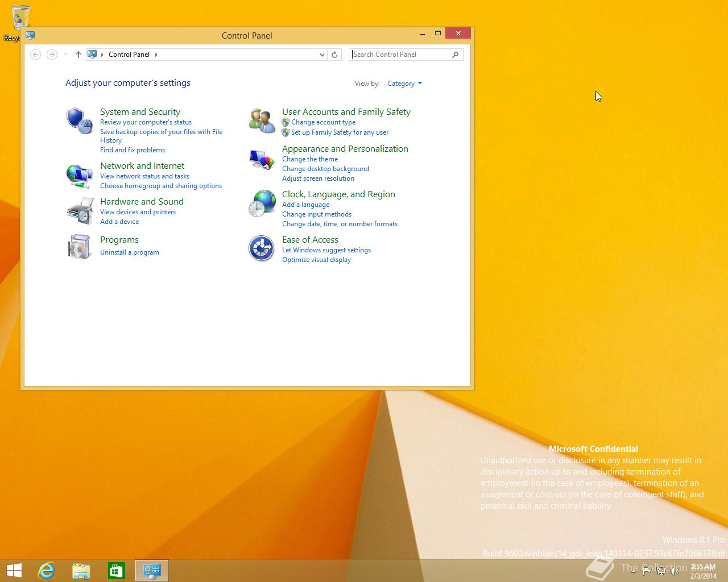
Task: Launch Internet Explorer from the taskbar
Action: pos(46,571)
